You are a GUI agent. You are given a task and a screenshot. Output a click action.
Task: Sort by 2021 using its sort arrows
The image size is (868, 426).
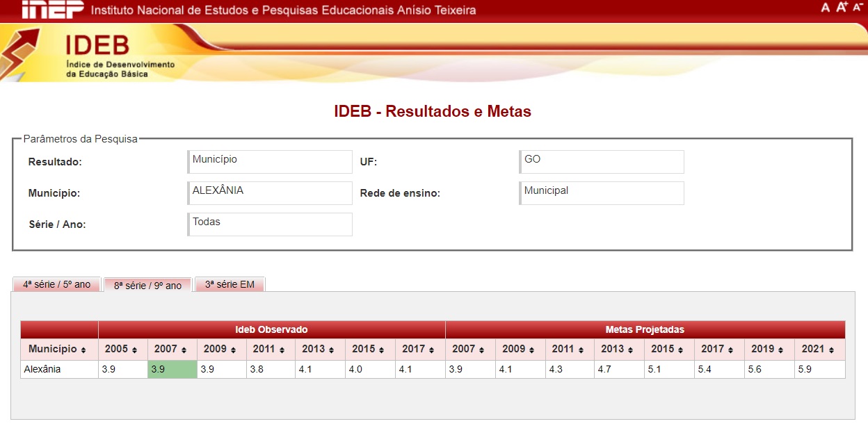pyautogui.click(x=830, y=350)
